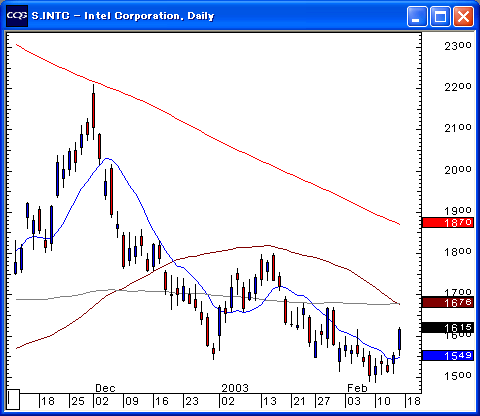Close the S.INTC chart window
This screenshot has height=416, width=480.
click(x=463, y=16)
